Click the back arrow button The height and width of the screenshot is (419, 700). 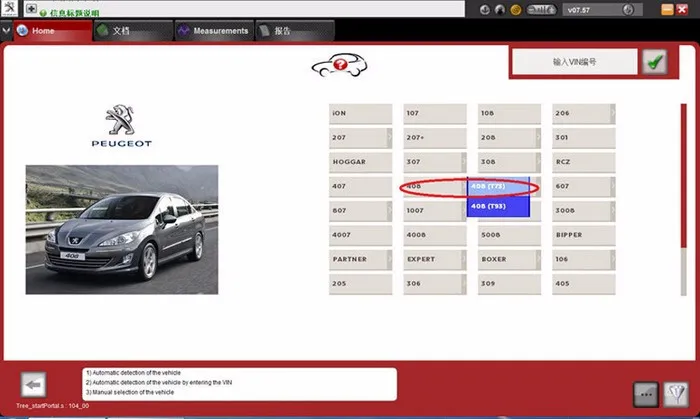(33, 385)
